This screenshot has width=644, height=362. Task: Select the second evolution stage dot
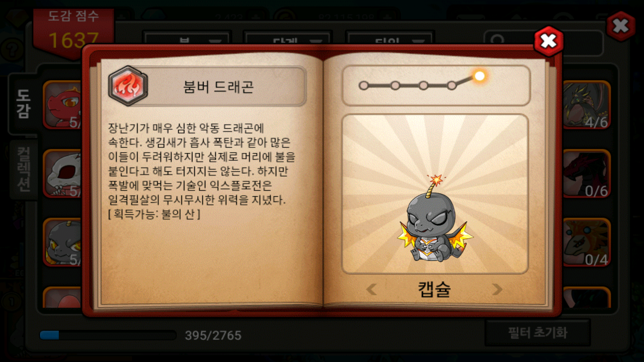tap(395, 86)
